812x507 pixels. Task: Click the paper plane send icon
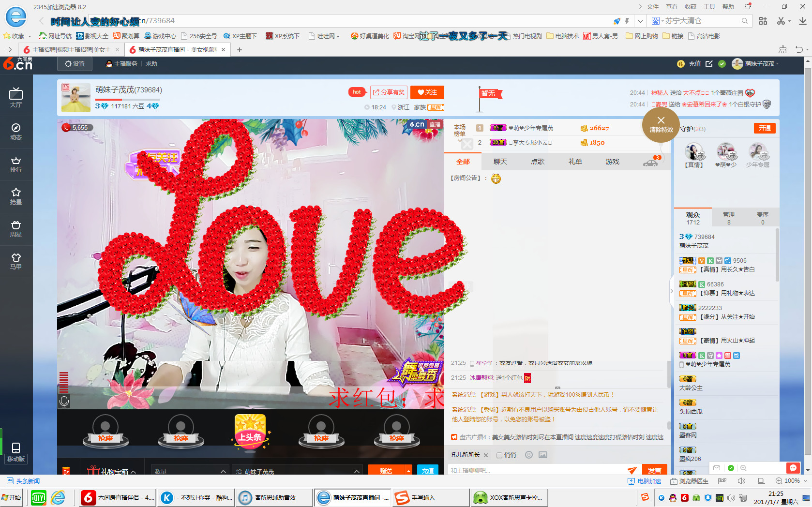632,470
